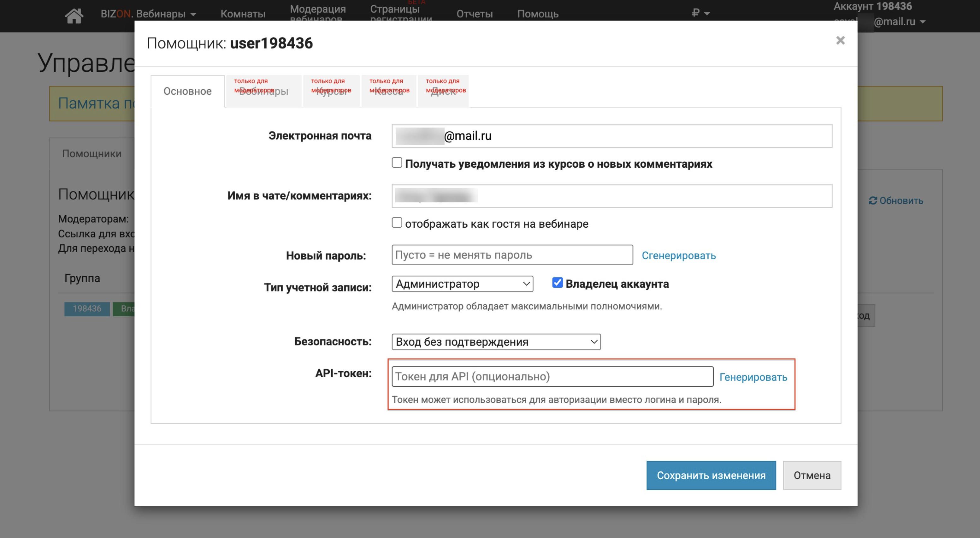The width and height of the screenshot is (980, 538).
Task: Click the home icon in navbar
Action: pyautogui.click(x=74, y=15)
